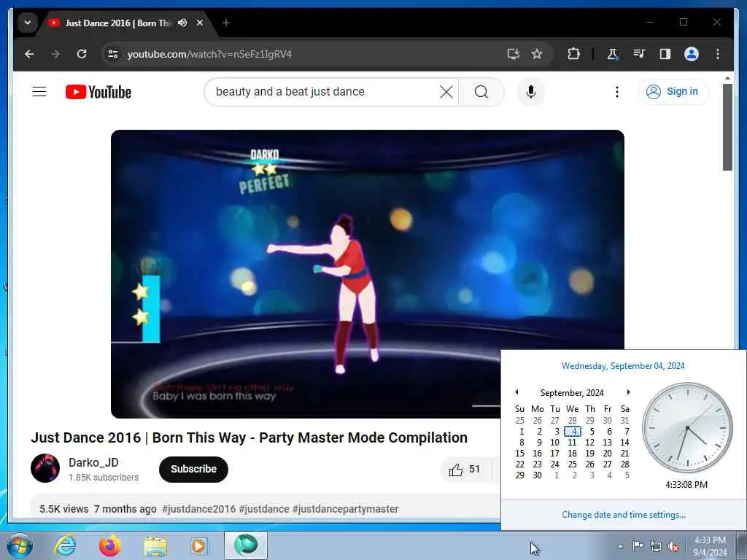The width and height of the screenshot is (747, 560).
Task: Toggle the browser side panel
Action: click(x=665, y=54)
